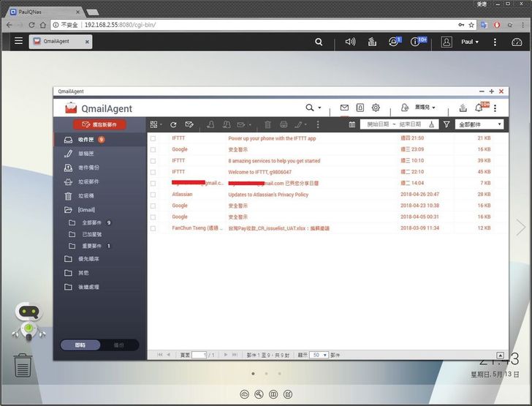Click the print icon in mail toolbar

(284, 124)
